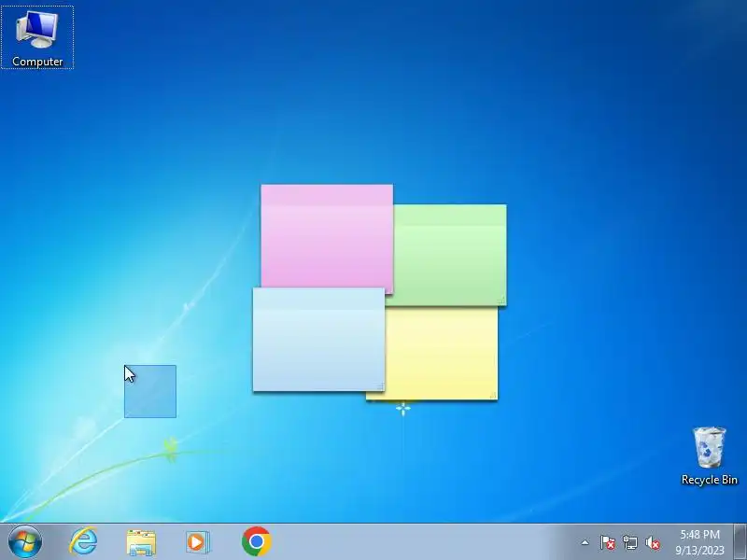This screenshot has height=560, width=747.
Task: Open the Windows Start menu orb
Action: coord(25,542)
